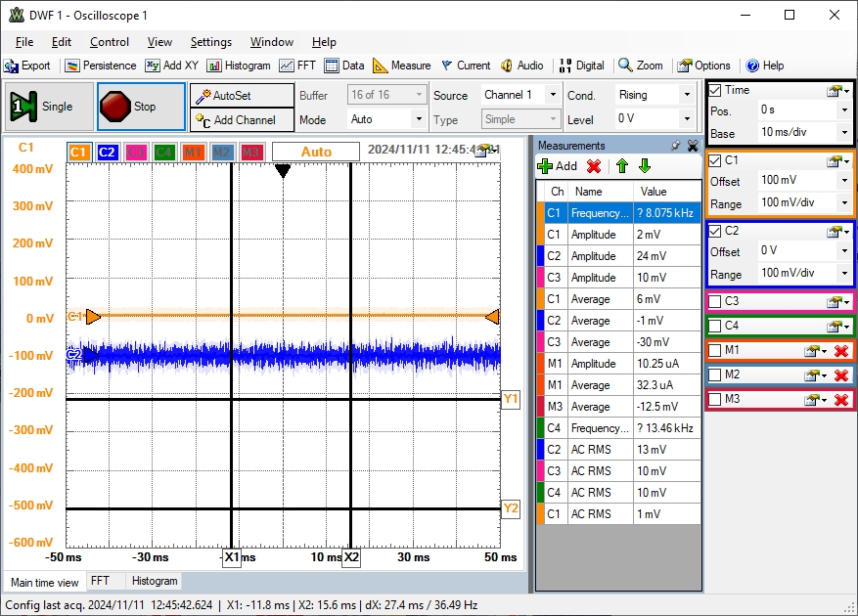The height and width of the screenshot is (616, 858).
Task: Expand the time Base 10 ms/div dropdown
Action: tap(803, 133)
